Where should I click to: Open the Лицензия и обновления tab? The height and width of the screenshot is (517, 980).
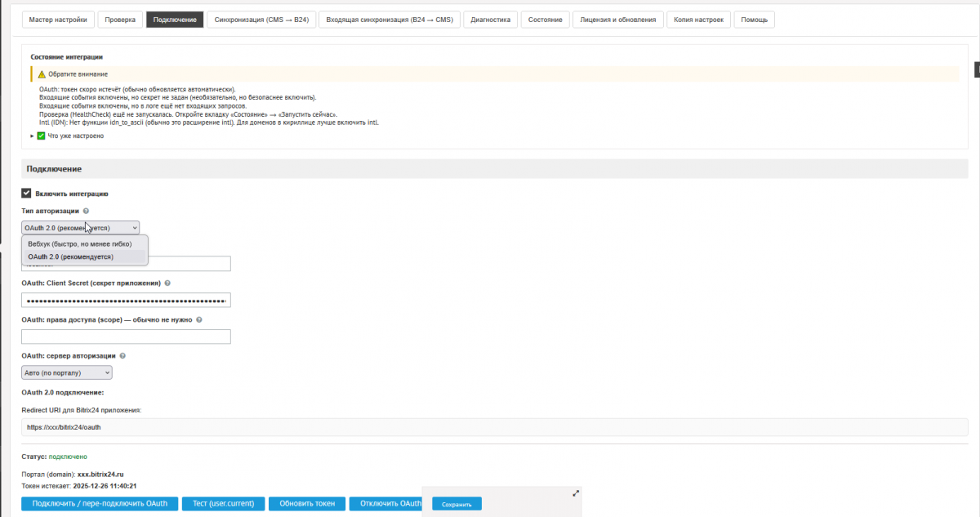click(x=617, y=20)
